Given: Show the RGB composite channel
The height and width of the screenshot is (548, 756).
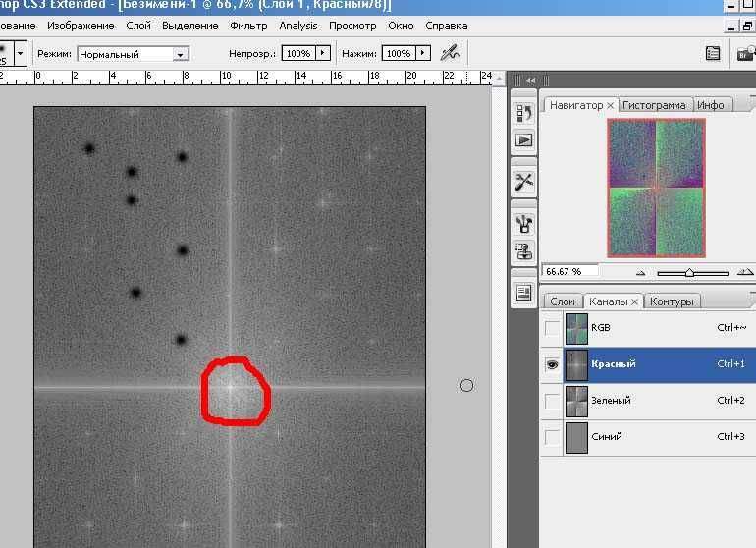Looking at the screenshot, I should coord(552,328).
